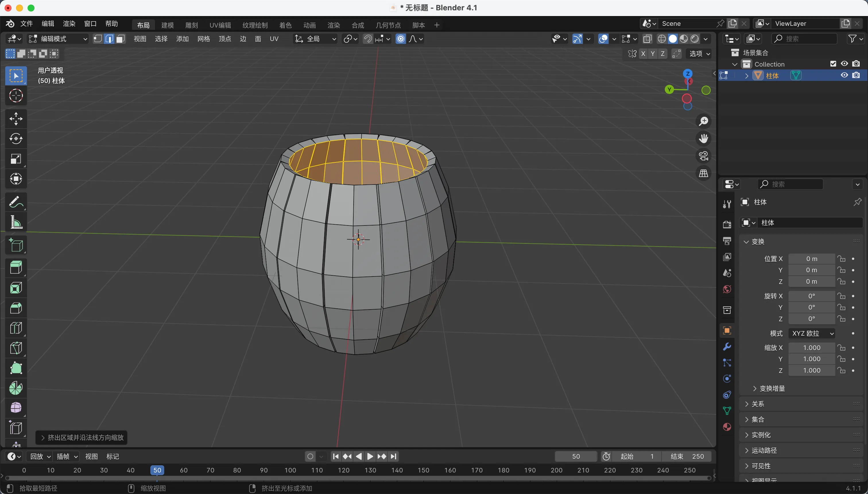Switch to face select mode
Screen dimensions: 868x494
point(120,39)
